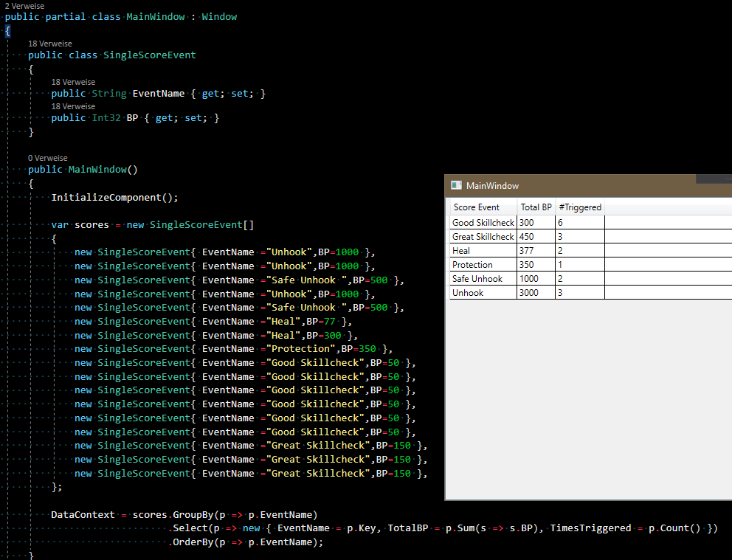This screenshot has width=732, height=560.
Task: Select the Good Skillcheck grid cell
Action: coord(483,223)
